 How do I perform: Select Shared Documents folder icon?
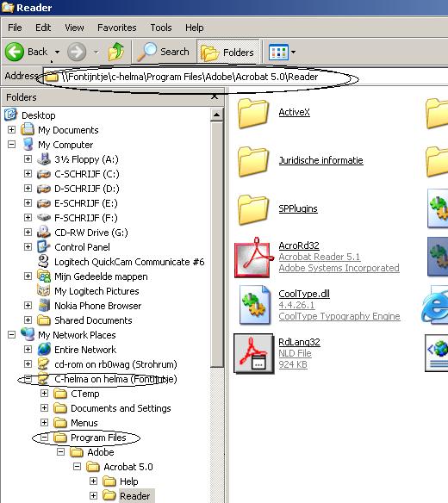point(44,320)
